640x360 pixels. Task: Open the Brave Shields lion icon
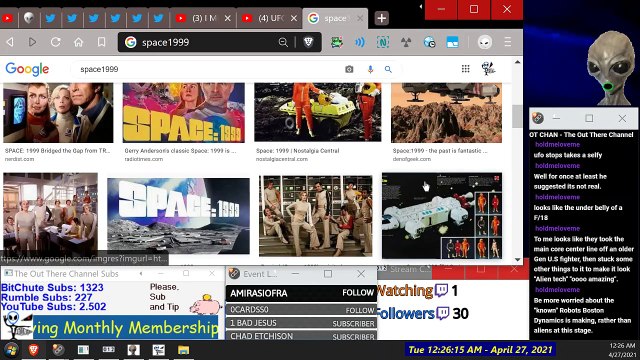pyautogui.click(x=309, y=42)
